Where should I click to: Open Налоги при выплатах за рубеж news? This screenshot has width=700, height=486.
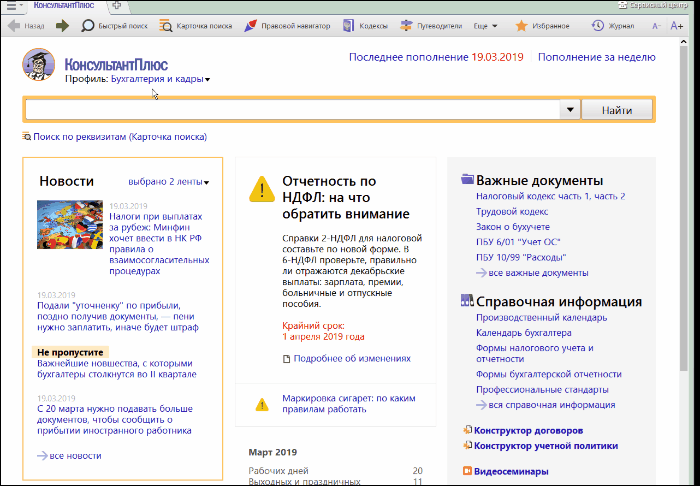[159, 244]
